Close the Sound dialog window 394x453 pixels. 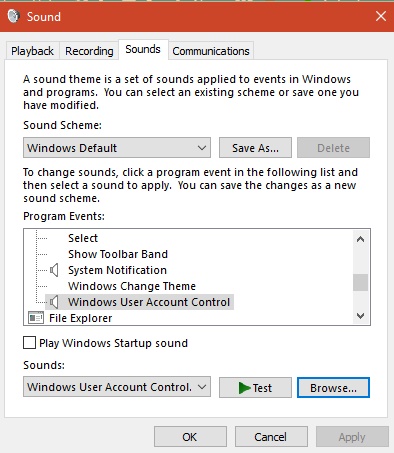381,16
